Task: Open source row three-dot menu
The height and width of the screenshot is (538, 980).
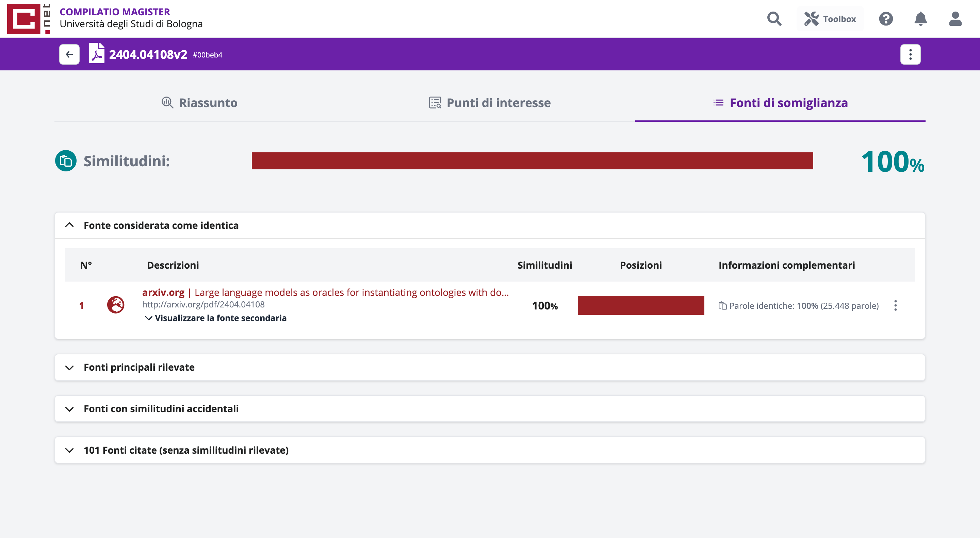Action: click(895, 305)
